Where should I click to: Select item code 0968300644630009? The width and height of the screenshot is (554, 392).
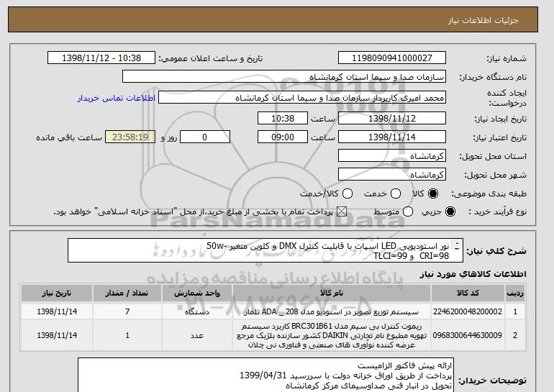click(x=468, y=335)
